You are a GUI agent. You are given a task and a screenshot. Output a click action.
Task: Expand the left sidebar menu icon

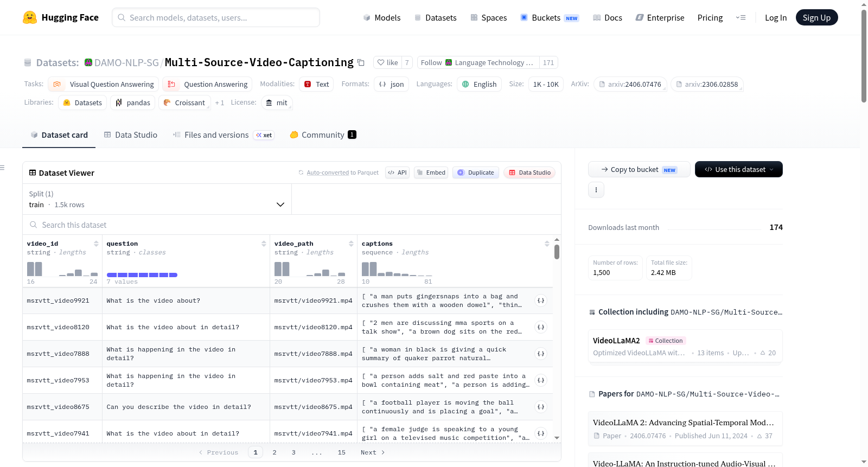(x=2, y=168)
